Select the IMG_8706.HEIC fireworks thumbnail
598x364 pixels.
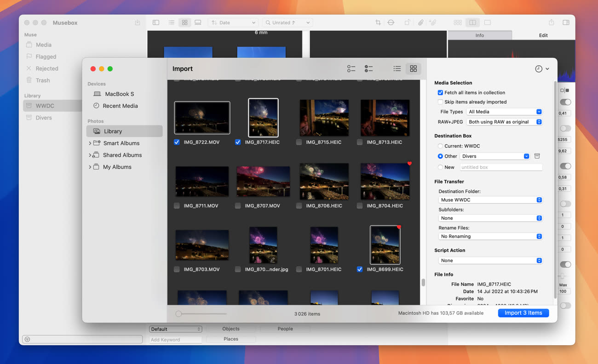click(324, 181)
